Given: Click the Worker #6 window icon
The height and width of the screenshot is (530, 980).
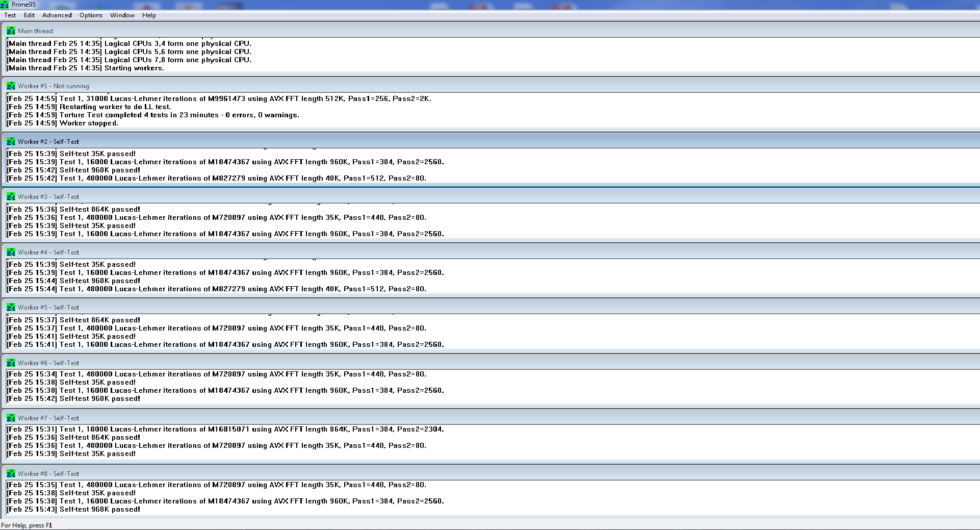Looking at the screenshot, I should pyautogui.click(x=11, y=363).
